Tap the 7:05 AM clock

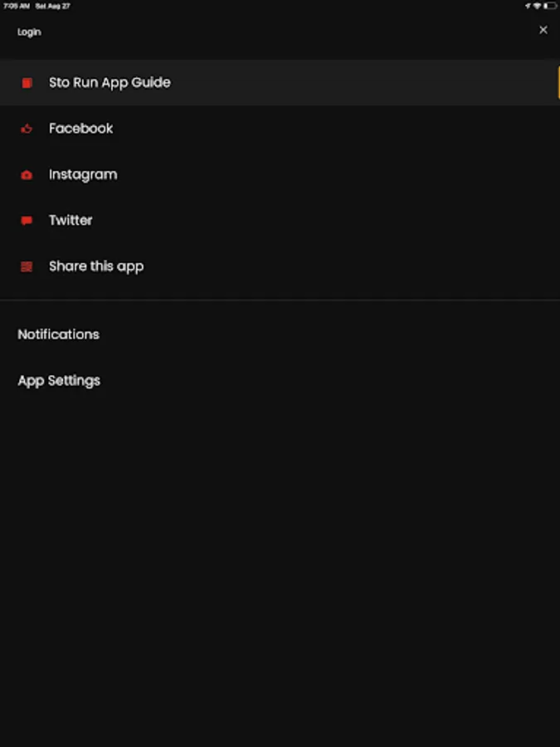tap(17, 6)
